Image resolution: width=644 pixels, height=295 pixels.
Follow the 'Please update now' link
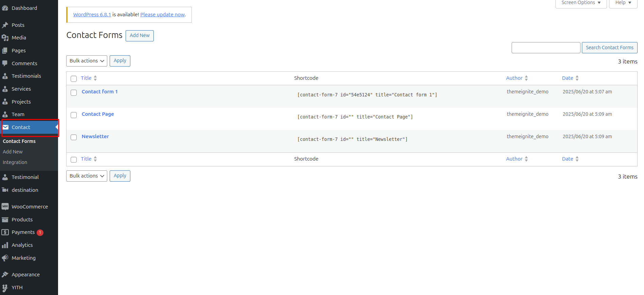[x=163, y=15]
